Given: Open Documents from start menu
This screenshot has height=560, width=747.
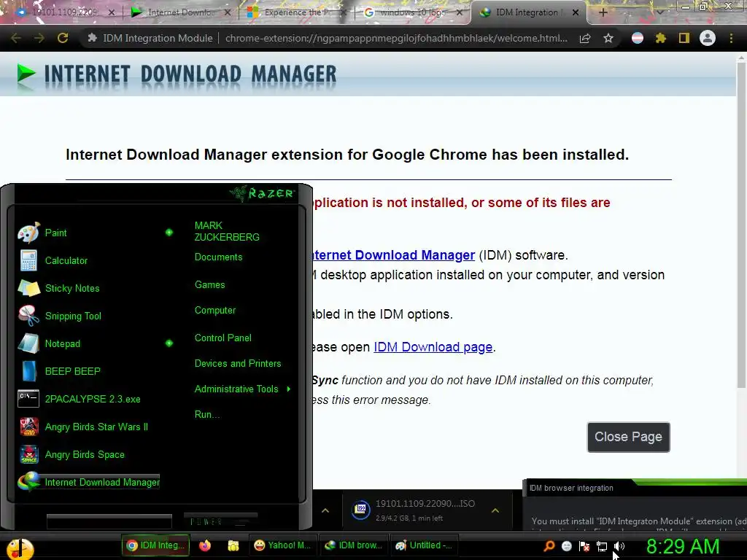Looking at the screenshot, I should (x=218, y=257).
